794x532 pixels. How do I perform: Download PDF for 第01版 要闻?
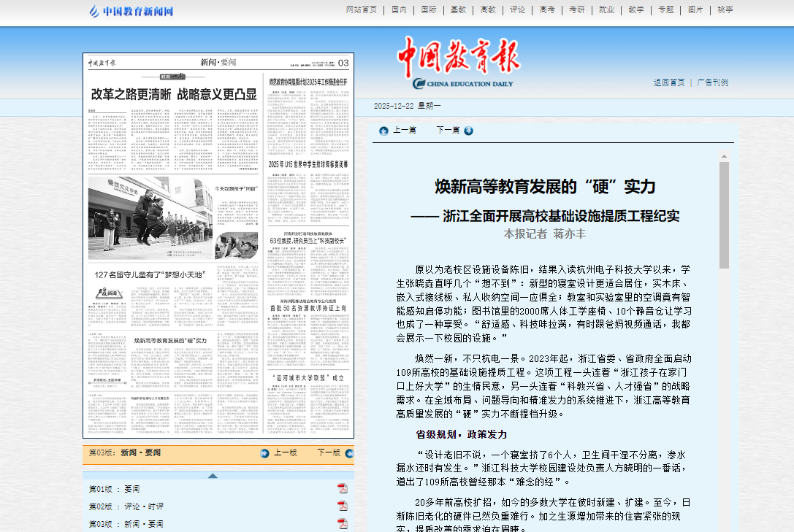click(x=342, y=488)
